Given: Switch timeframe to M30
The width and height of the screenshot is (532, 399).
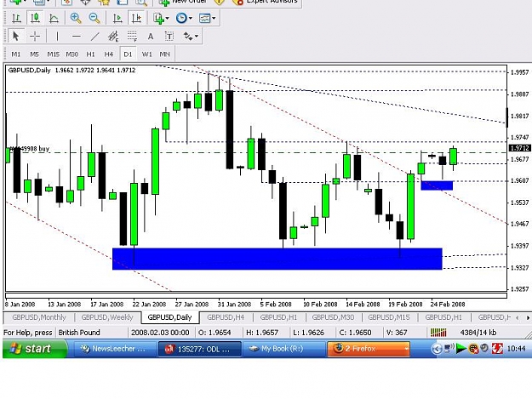Looking at the screenshot, I should (x=72, y=54).
